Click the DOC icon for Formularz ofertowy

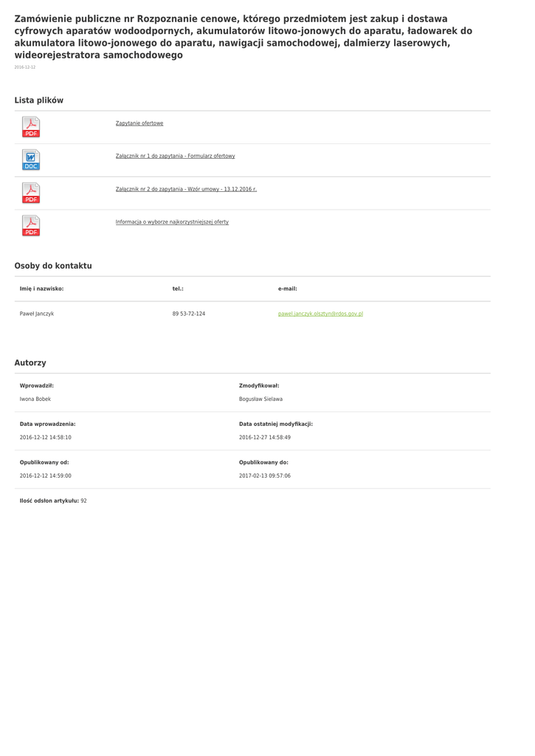coord(31,160)
